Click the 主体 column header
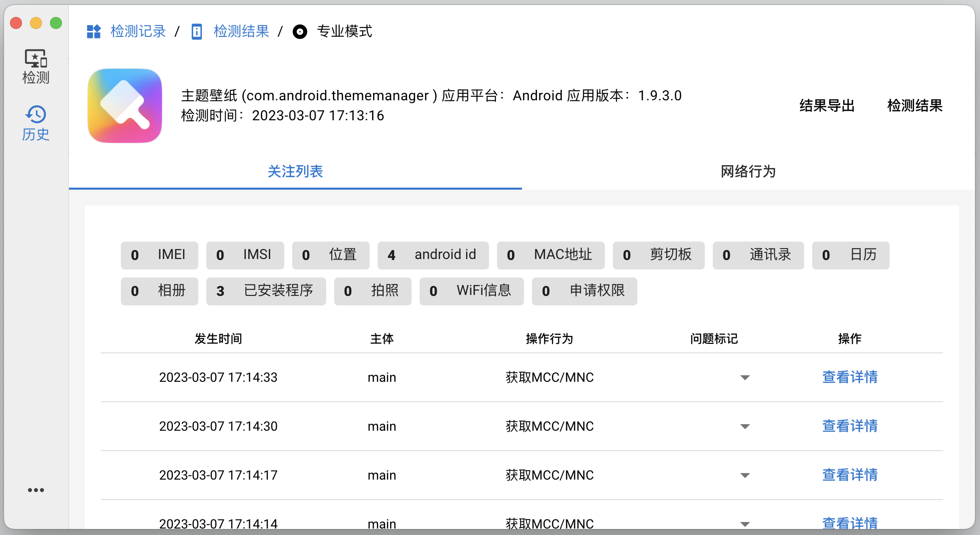Image resolution: width=980 pixels, height=535 pixels. 382,339
